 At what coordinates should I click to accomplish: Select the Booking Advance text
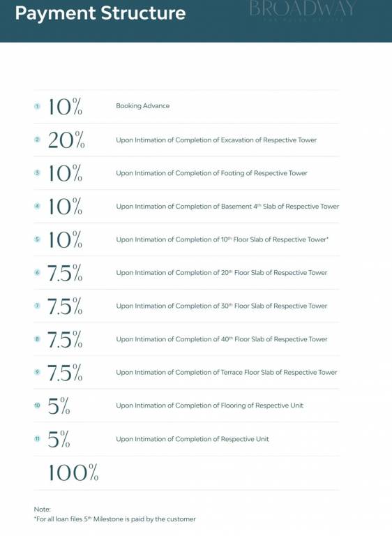click(x=142, y=106)
